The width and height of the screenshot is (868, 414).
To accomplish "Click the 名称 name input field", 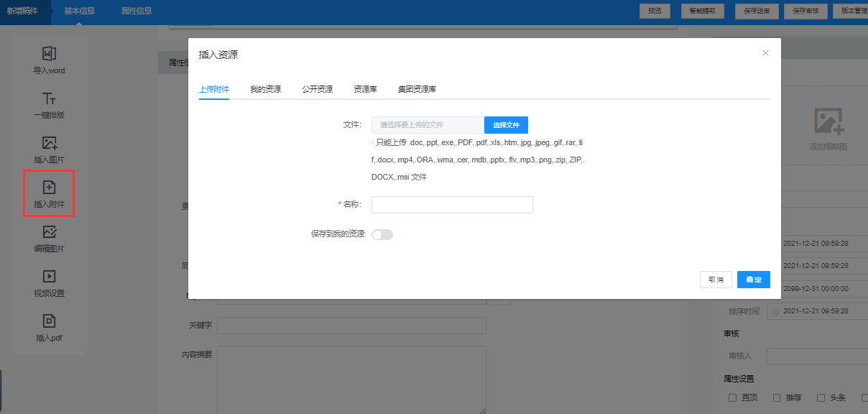I will [452, 205].
